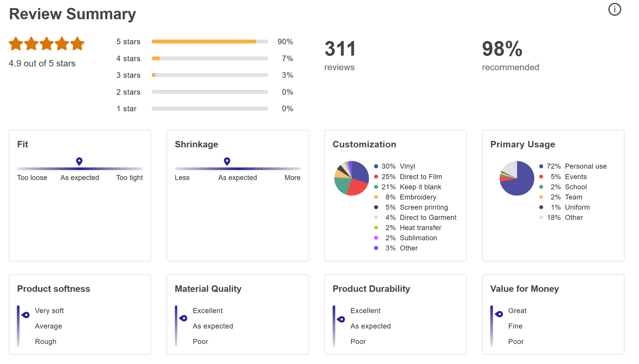Select the 4 stars rating row
639x364 pixels.
click(209, 58)
